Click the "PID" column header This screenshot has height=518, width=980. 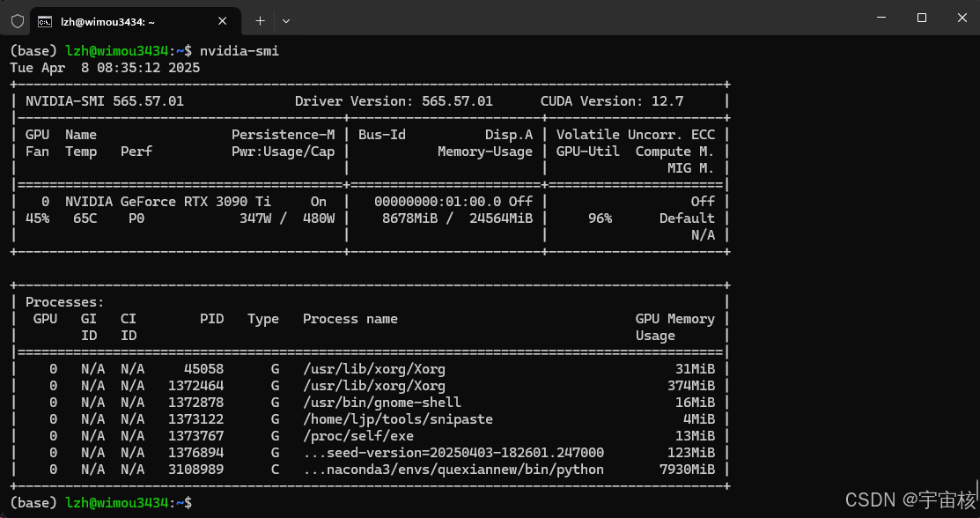(x=212, y=319)
